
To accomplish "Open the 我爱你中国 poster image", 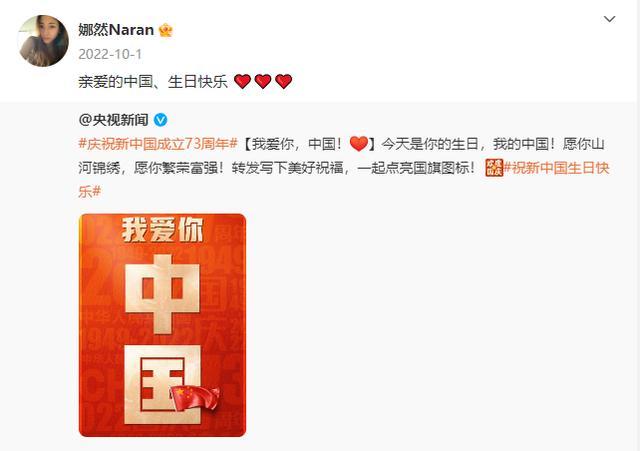I will click(162, 325).
